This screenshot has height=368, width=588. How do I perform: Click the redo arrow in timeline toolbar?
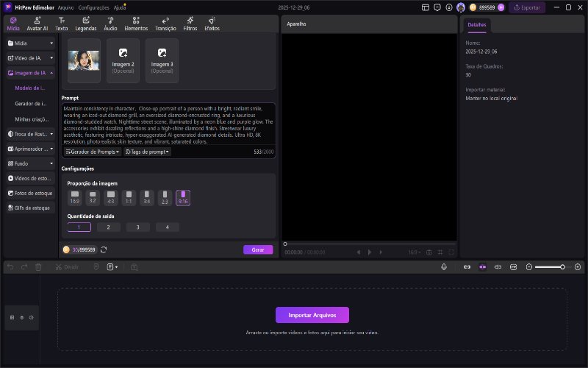coord(24,267)
